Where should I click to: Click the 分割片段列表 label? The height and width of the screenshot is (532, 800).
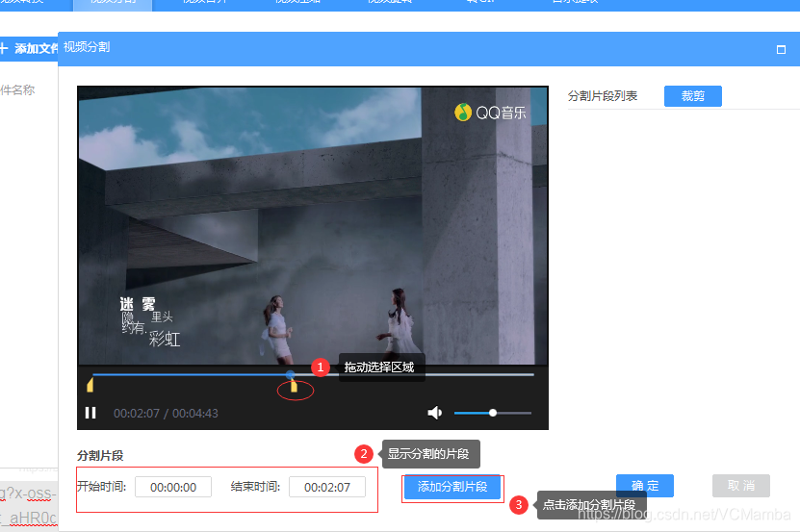603,96
